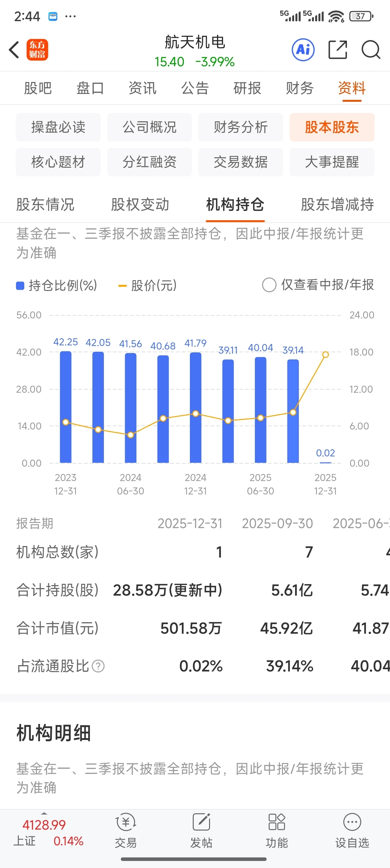Image resolution: width=390 pixels, height=868 pixels.
Task: Tap the Wi-Fi status icon
Action: pyautogui.click(x=336, y=16)
